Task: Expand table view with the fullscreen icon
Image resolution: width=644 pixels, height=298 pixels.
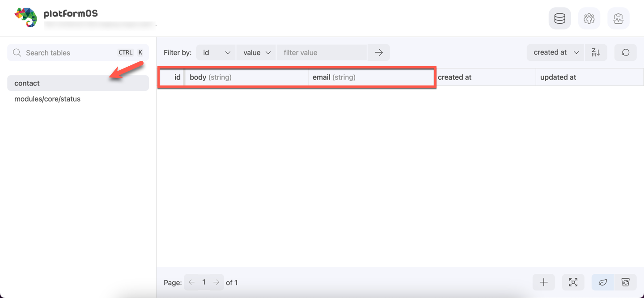Action: 573,282
